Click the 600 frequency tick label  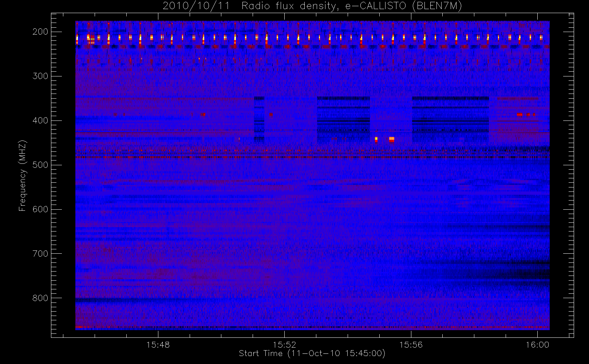[x=40, y=209]
